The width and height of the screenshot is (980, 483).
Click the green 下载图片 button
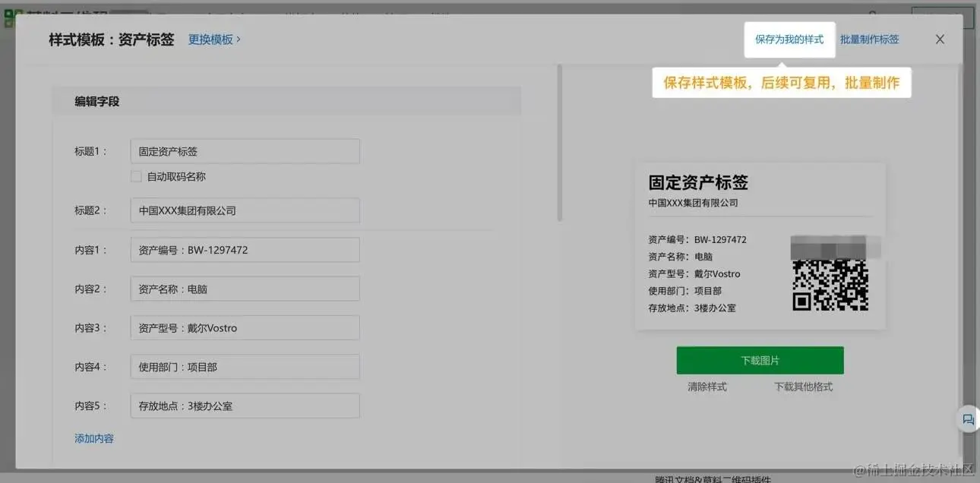coord(760,361)
